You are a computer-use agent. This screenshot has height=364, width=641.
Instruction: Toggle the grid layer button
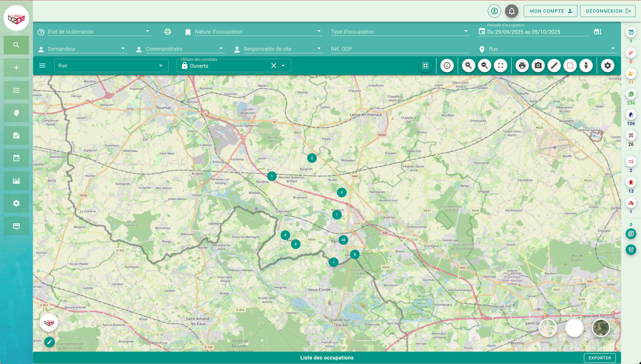[x=425, y=66]
